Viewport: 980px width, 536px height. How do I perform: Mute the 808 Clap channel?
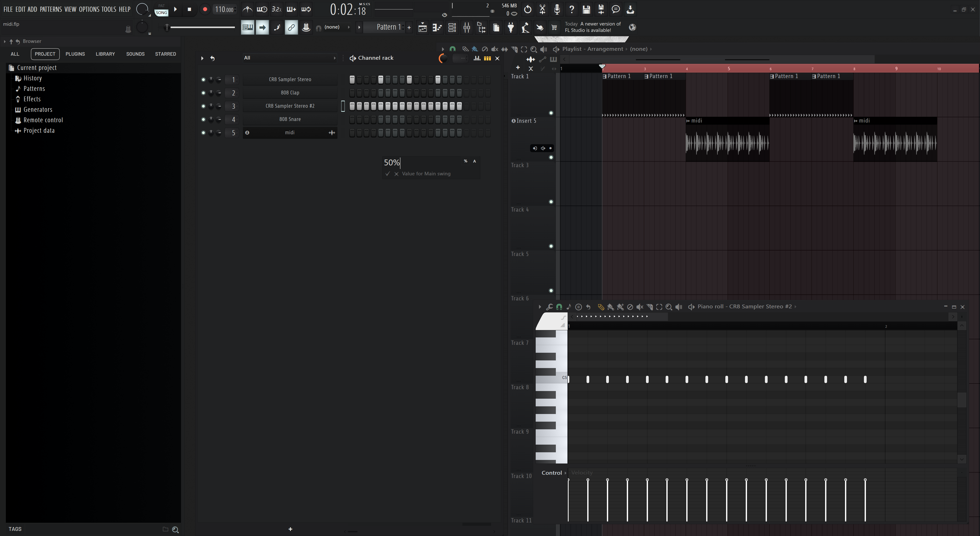(203, 93)
